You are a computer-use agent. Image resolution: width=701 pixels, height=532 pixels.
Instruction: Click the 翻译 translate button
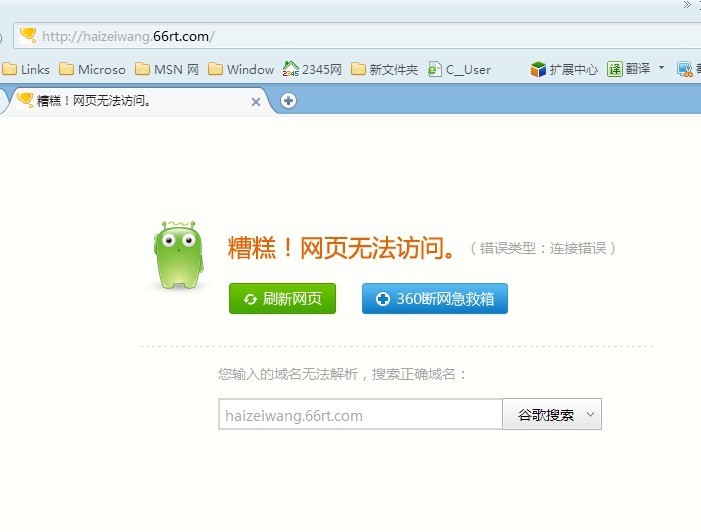pyautogui.click(x=629, y=69)
